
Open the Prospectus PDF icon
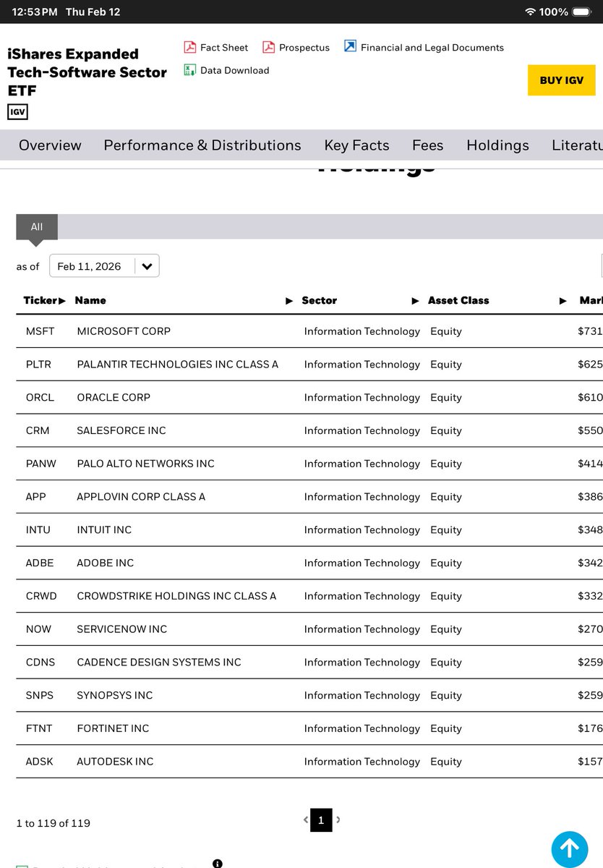(268, 48)
